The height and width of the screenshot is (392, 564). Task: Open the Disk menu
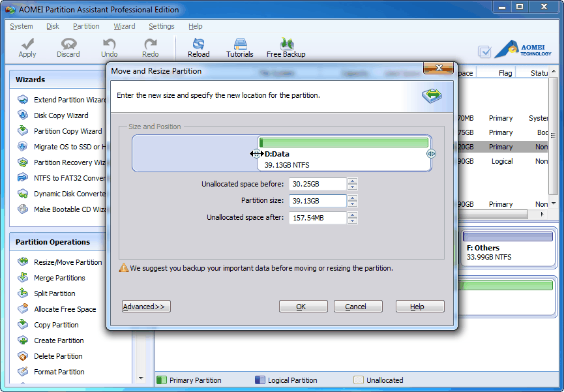pos(53,26)
